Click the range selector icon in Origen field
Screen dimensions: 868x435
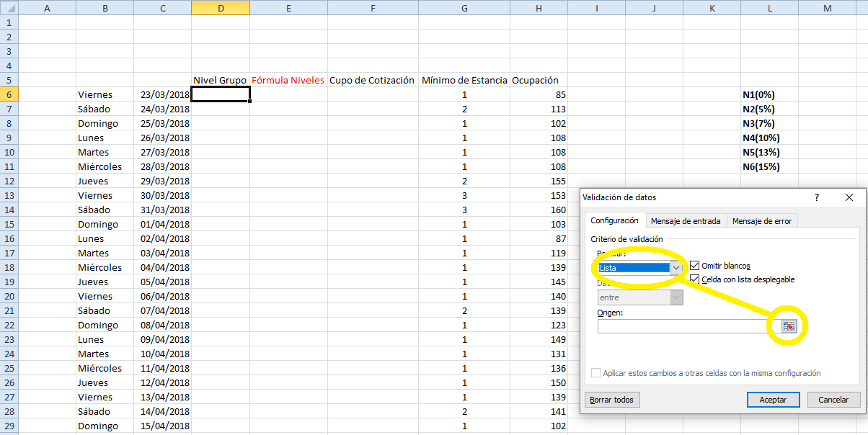coord(789,326)
